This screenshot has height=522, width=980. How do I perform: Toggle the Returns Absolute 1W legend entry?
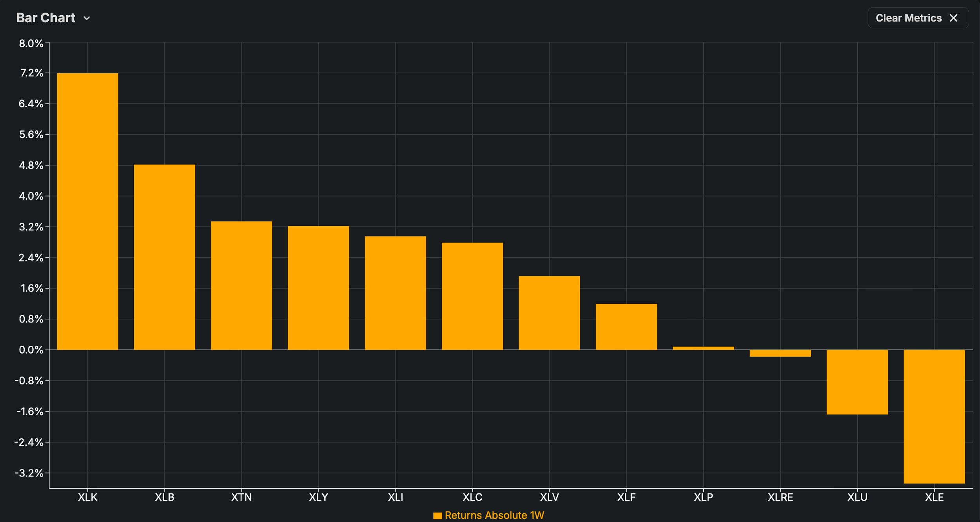point(489,515)
